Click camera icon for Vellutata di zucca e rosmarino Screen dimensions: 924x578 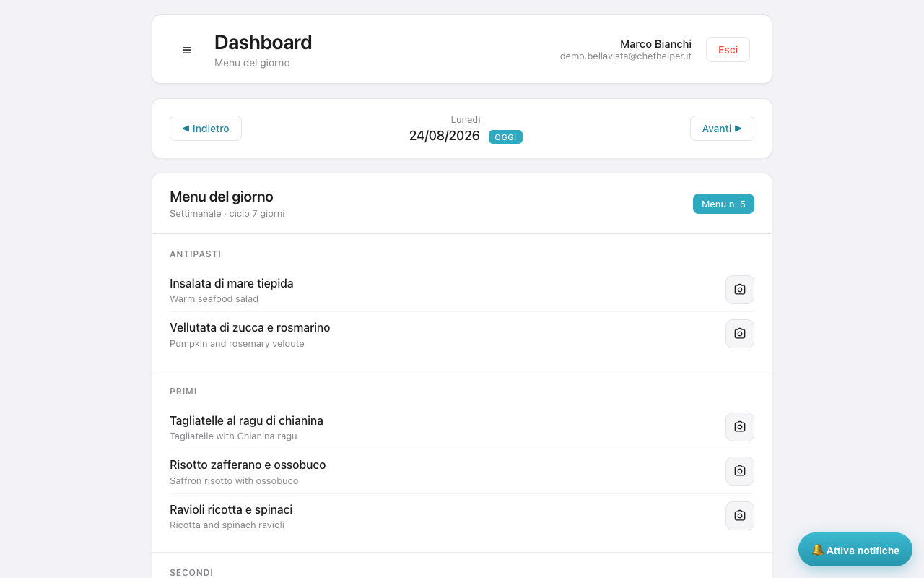tap(740, 334)
